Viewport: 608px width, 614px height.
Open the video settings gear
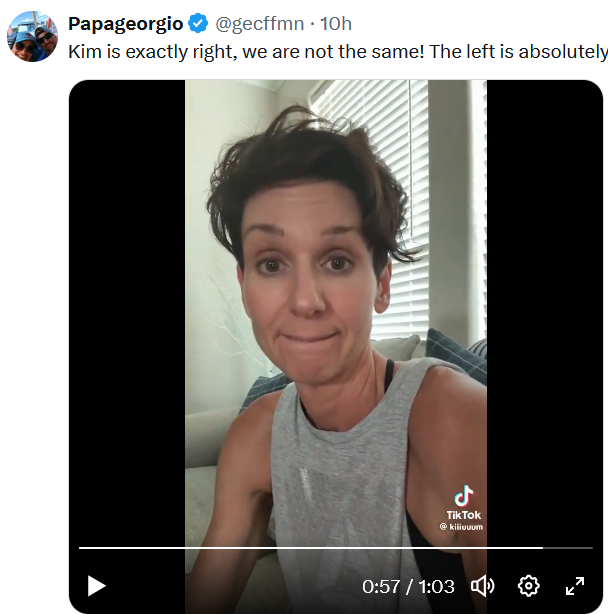point(529,586)
